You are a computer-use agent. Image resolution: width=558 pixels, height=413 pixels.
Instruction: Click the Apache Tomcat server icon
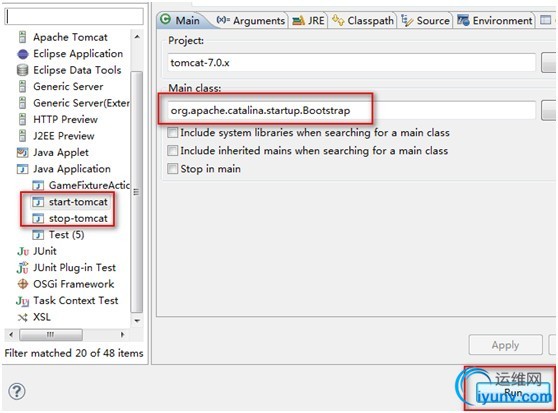[x=22, y=37]
